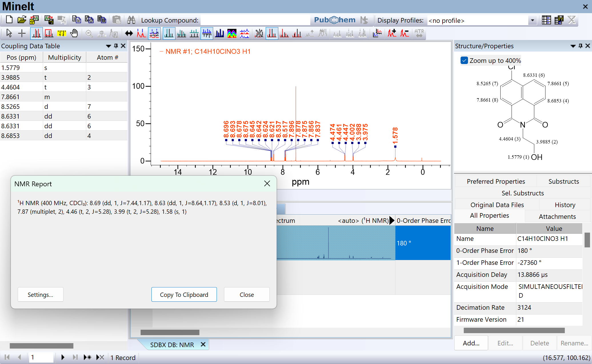Toggle pin on Structure/Properties panel

tap(581, 46)
